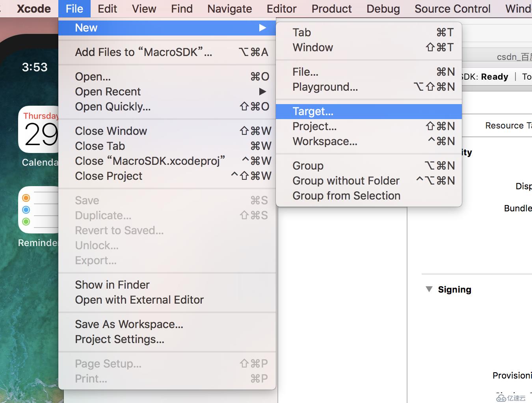Viewport: 532px width, 403px height.
Task: Select New Group
Action: [369, 166]
